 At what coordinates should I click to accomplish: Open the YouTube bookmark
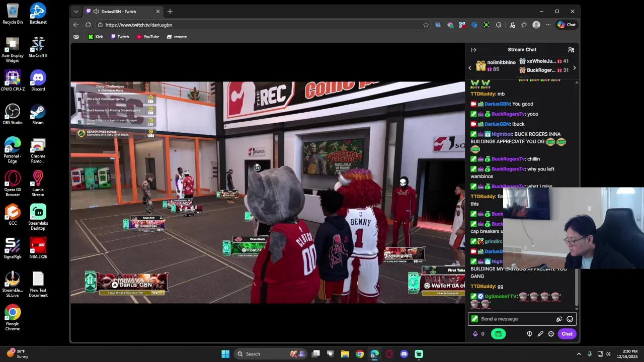point(148,37)
